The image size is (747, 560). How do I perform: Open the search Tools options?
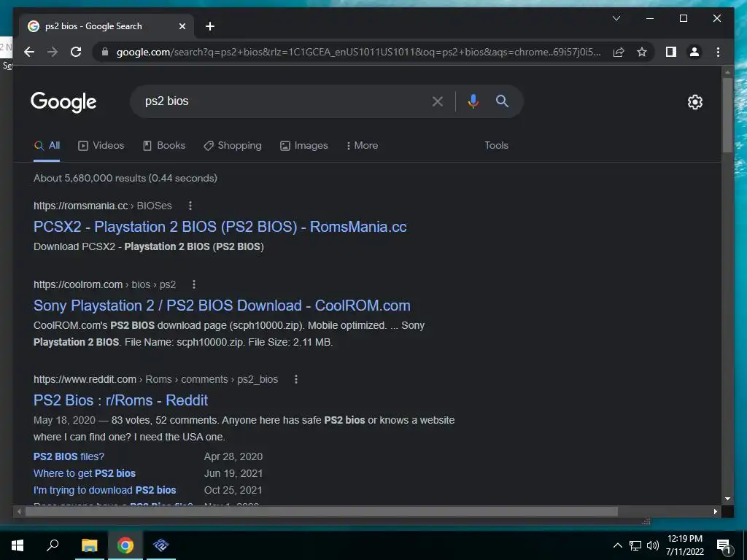(496, 146)
